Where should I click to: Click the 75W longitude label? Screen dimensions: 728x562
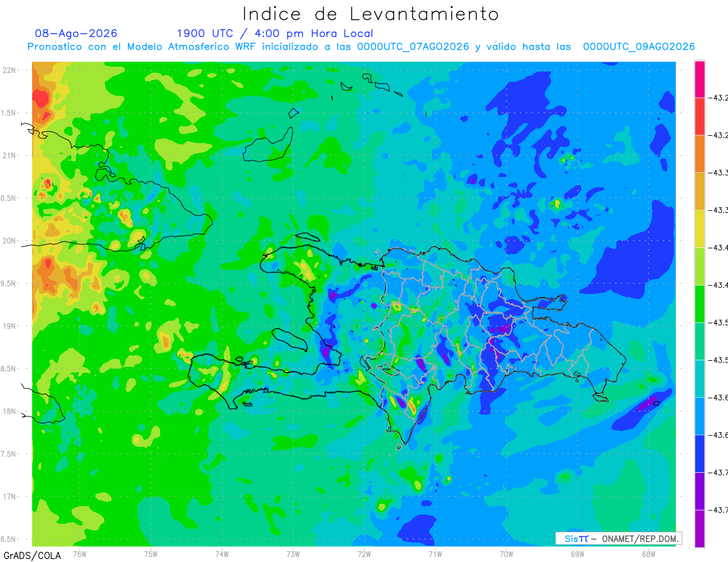151,554
